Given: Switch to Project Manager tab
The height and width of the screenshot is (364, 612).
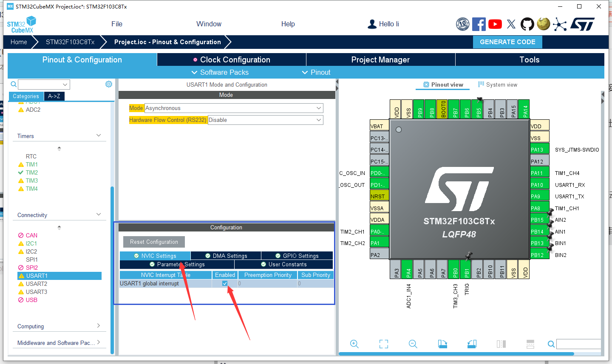Looking at the screenshot, I should click(x=380, y=59).
